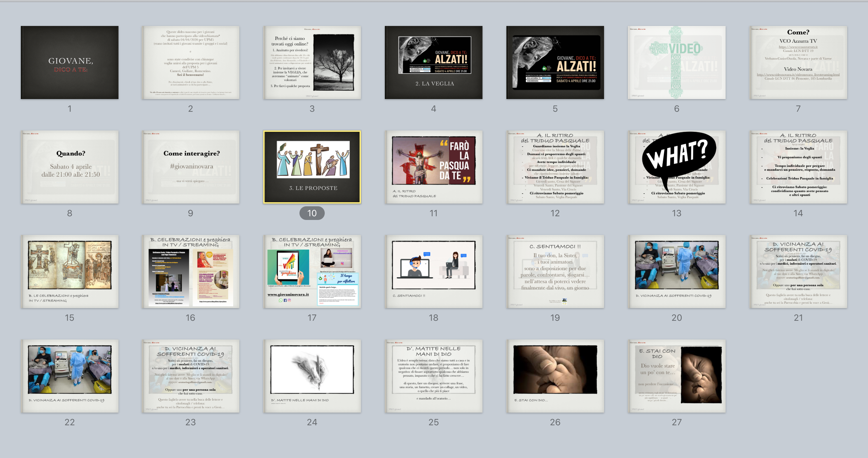This screenshot has width=868, height=458.
Task: Click slide number label 27
Action: (x=677, y=422)
